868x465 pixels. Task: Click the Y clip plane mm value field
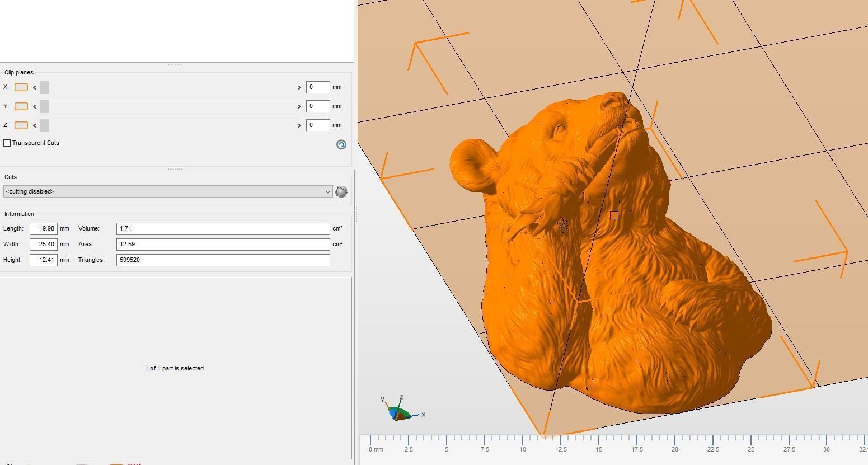tap(318, 106)
